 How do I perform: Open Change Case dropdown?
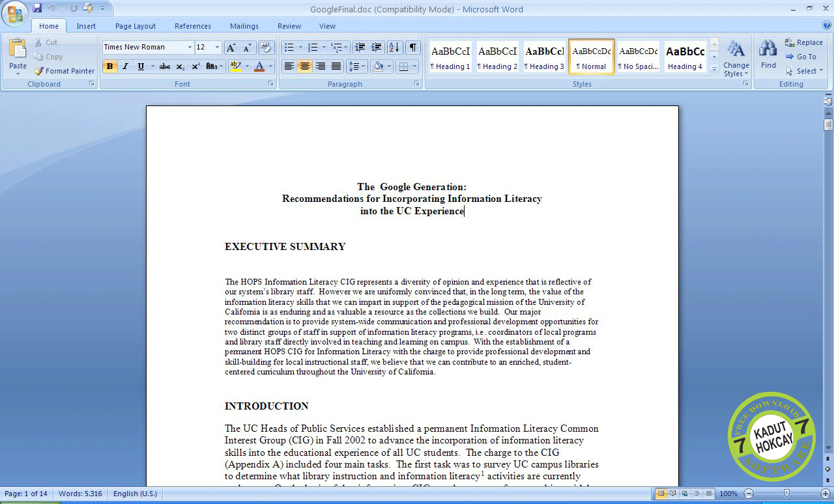(x=214, y=66)
